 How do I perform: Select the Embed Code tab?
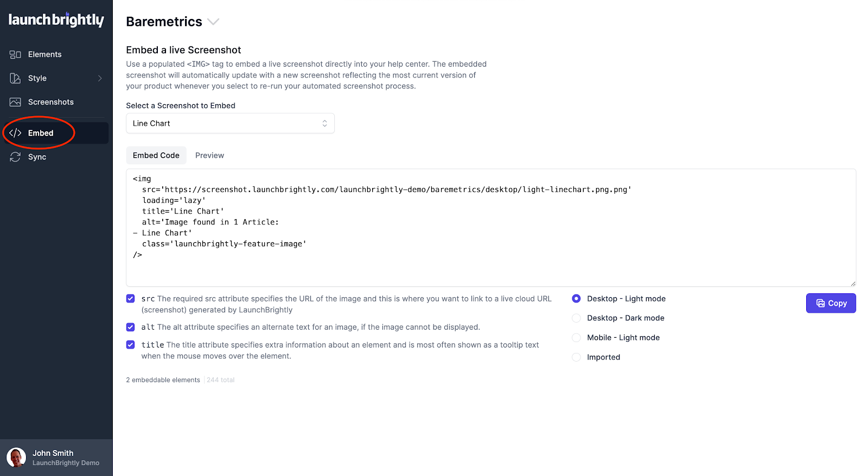[x=156, y=155]
